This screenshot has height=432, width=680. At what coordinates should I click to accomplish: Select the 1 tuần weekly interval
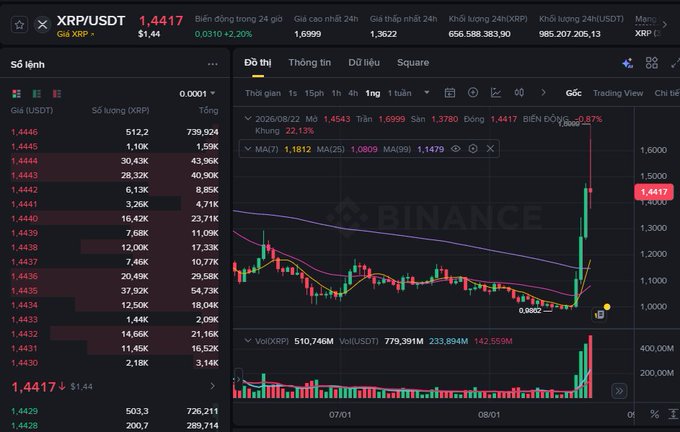coord(399,93)
